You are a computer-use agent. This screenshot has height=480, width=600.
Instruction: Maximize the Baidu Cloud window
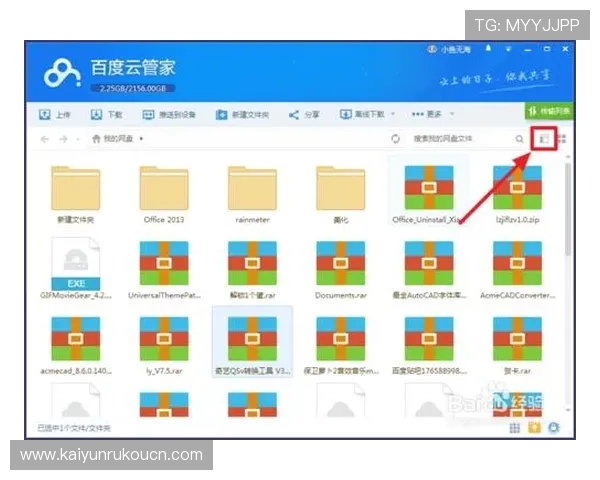(x=547, y=49)
